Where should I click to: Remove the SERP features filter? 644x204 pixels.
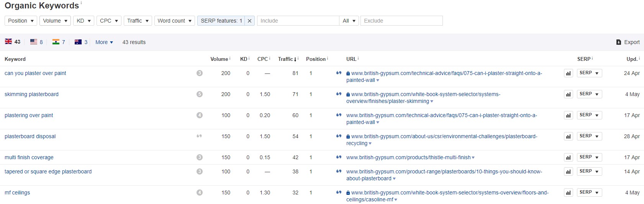coord(249,21)
